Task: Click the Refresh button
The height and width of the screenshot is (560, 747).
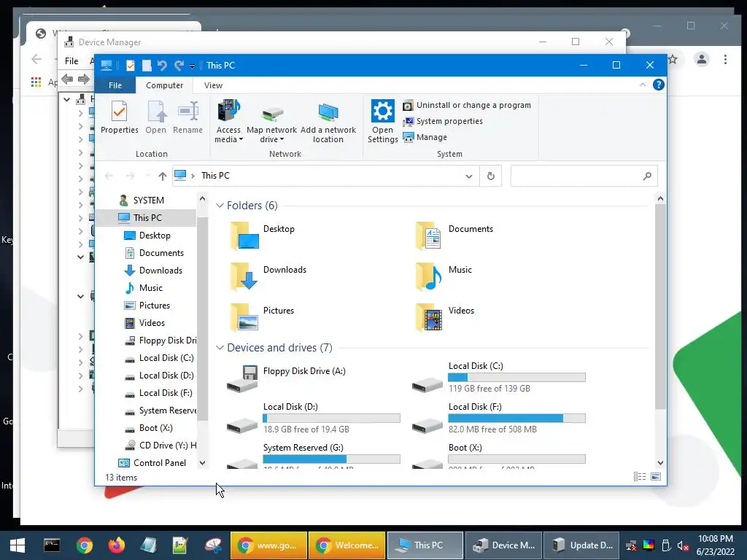Action: 491,176
